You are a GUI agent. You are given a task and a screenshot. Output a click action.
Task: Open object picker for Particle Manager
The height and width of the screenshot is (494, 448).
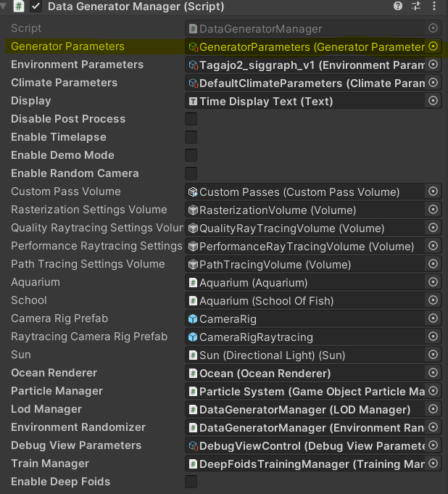pos(434,391)
